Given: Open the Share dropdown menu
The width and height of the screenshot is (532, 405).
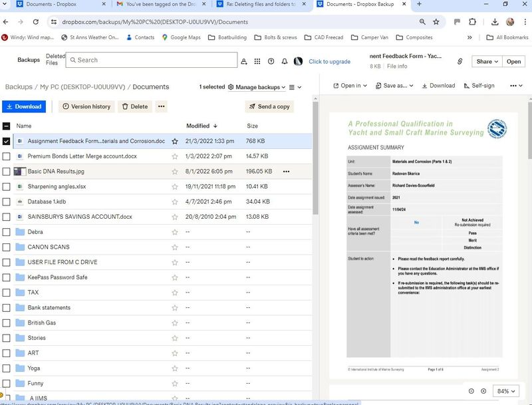Looking at the screenshot, I should [x=486, y=61].
